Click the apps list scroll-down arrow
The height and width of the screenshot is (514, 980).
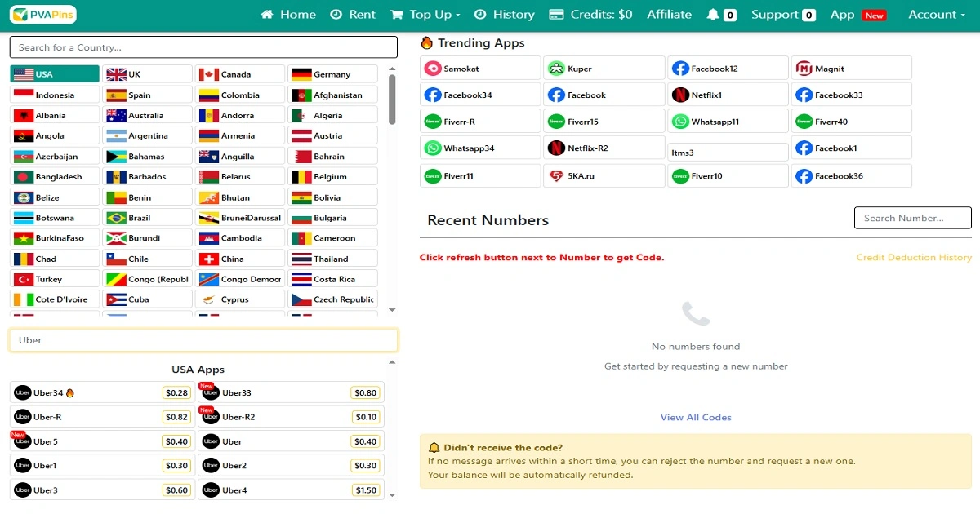point(392,494)
